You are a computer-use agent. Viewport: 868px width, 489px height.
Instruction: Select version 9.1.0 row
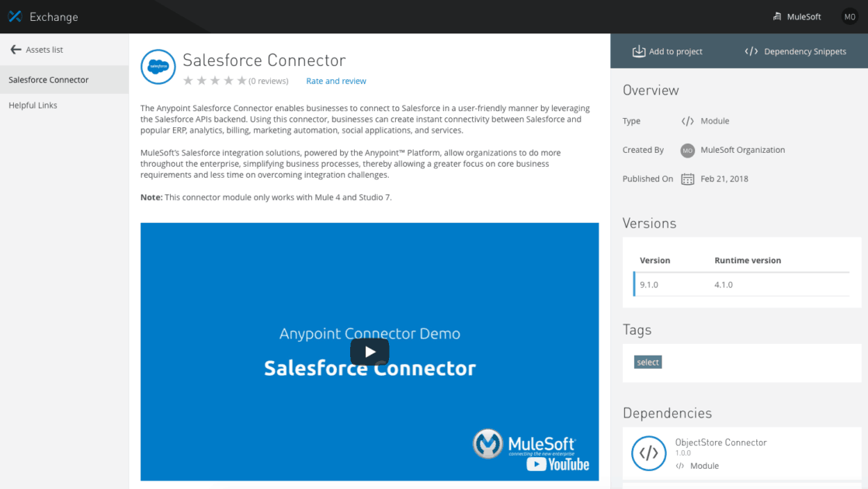(x=741, y=285)
